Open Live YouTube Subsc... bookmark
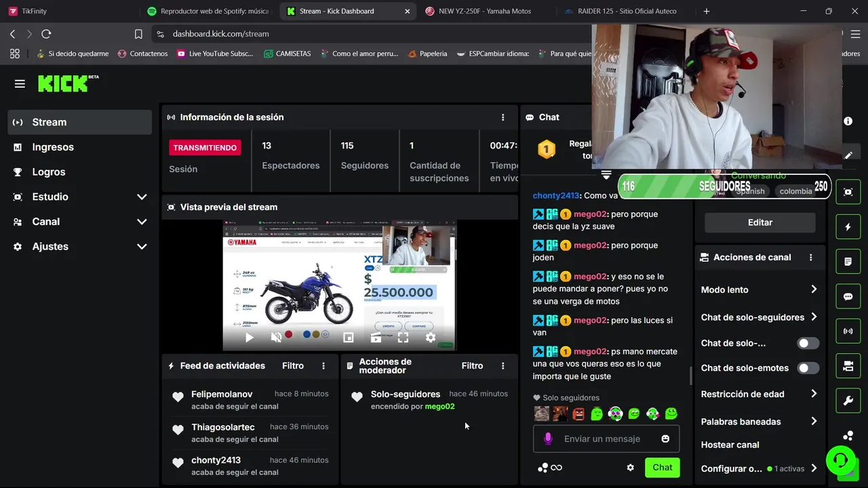868x488 pixels. pos(215,54)
